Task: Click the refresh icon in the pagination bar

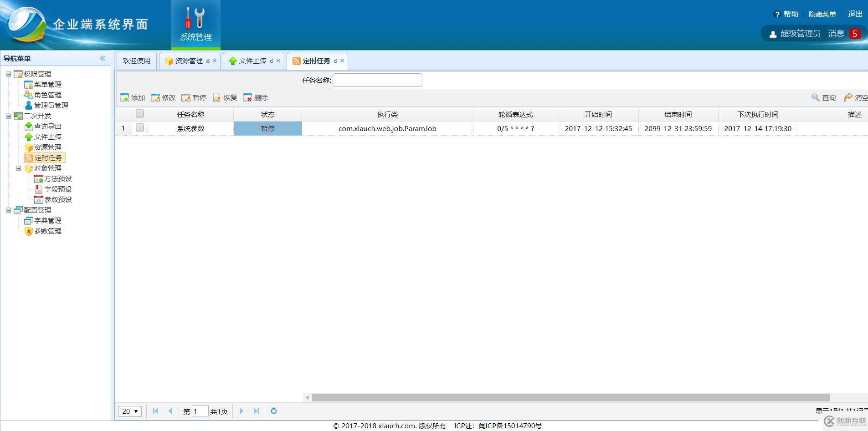Action: coord(273,411)
